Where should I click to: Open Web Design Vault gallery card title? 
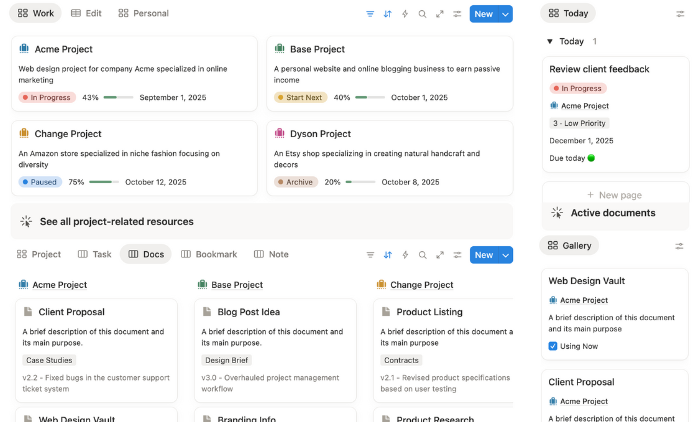point(587,281)
